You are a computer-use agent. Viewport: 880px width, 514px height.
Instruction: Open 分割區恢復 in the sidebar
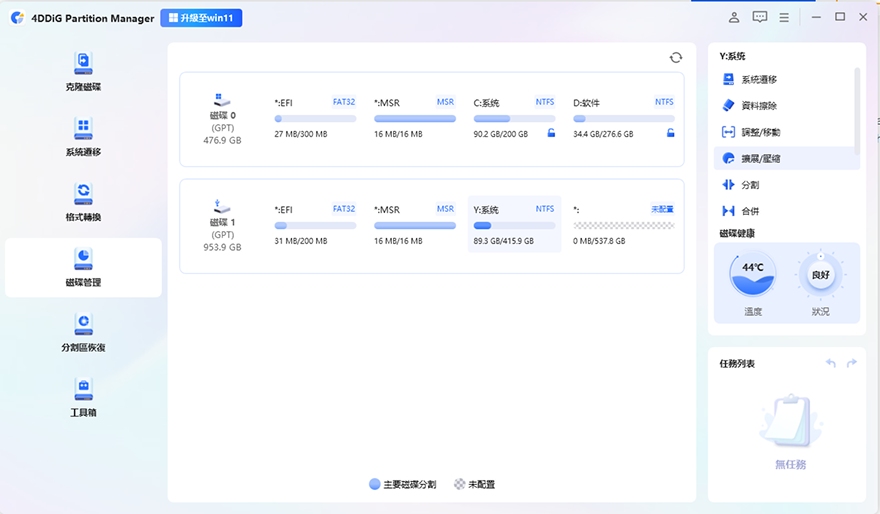click(83, 332)
